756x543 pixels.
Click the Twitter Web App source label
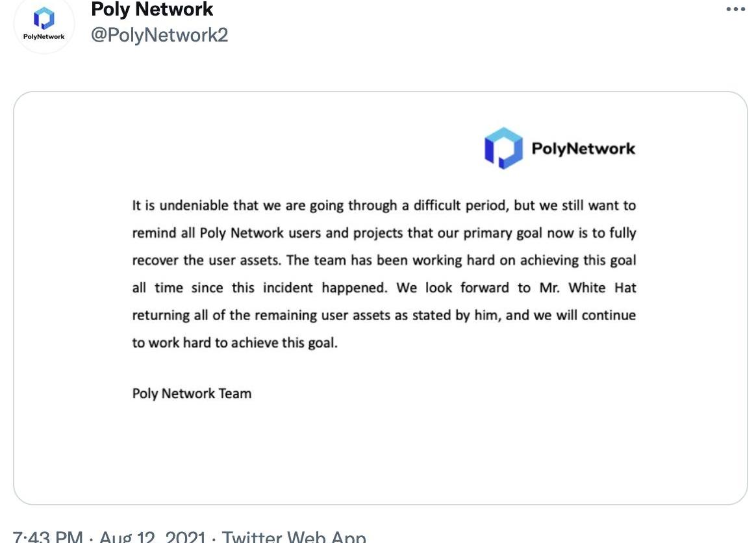point(294,537)
